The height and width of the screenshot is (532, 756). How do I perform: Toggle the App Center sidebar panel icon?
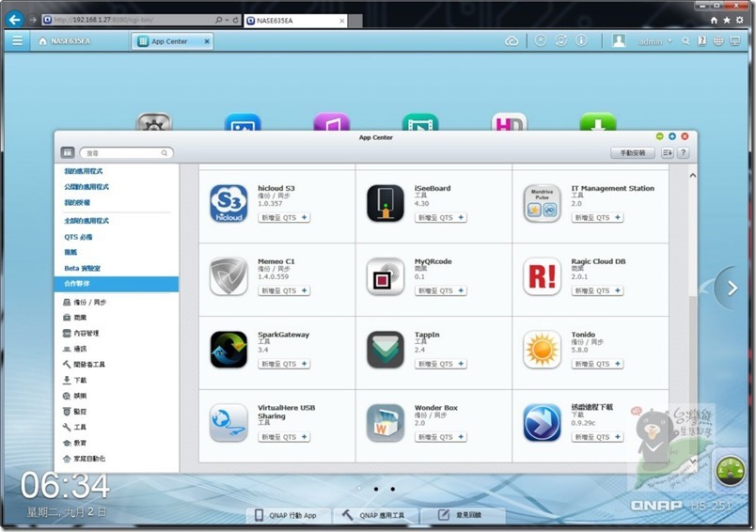pyautogui.click(x=68, y=153)
